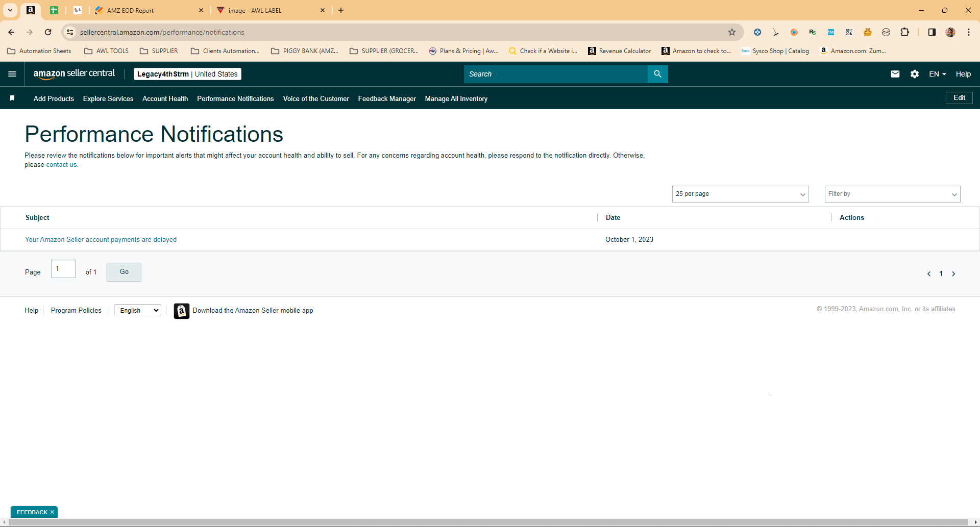Screen dimensions: 980x527
Task: Open Program Policies link
Action: tap(76, 310)
